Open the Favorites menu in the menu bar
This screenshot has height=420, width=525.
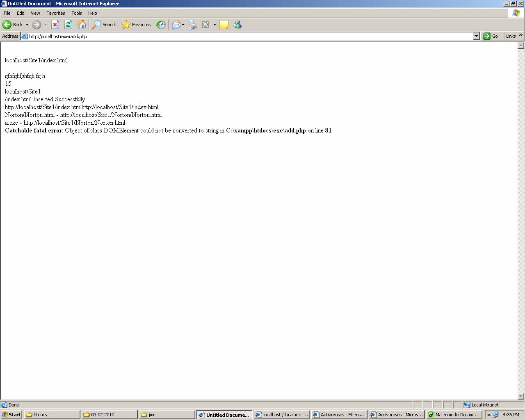point(56,13)
